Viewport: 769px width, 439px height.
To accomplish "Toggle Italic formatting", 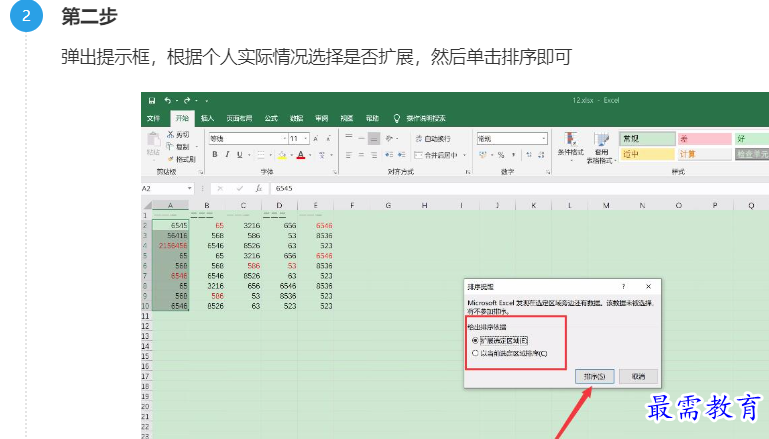I will [x=227, y=155].
